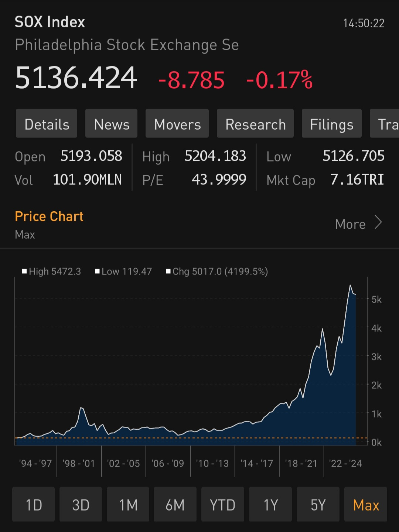Tap the Low 119.47 legend entry
The height and width of the screenshot is (532, 399).
coord(123,272)
